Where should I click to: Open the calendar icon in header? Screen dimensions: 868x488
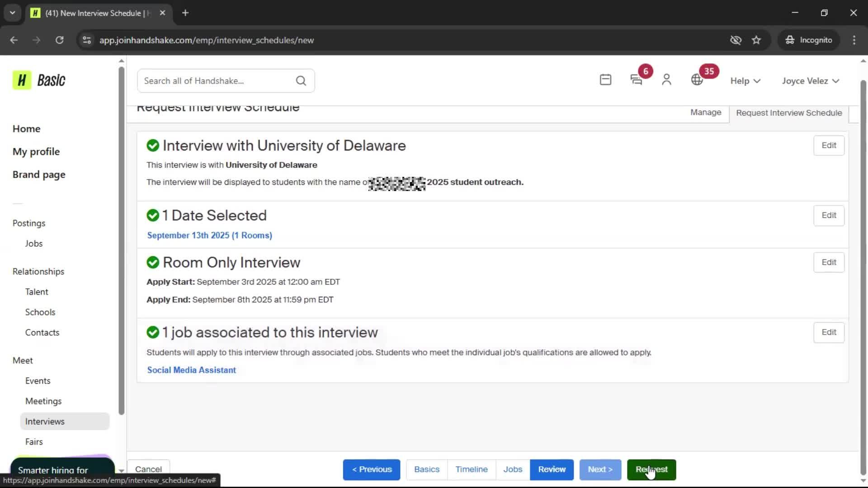[x=605, y=80]
